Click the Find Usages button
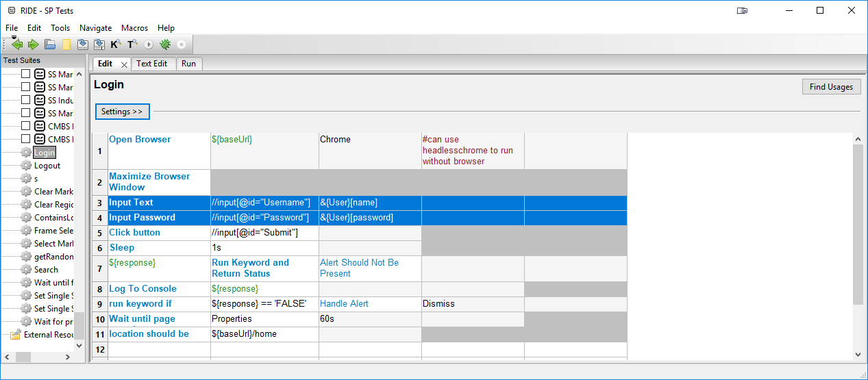Image resolution: width=868 pixels, height=380 pixels. pos(830,87)
